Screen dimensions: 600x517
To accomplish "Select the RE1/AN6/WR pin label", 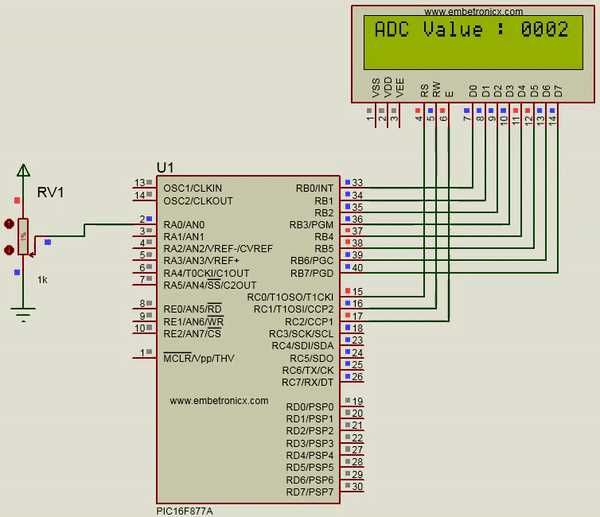I will click(x=193, y=321).
